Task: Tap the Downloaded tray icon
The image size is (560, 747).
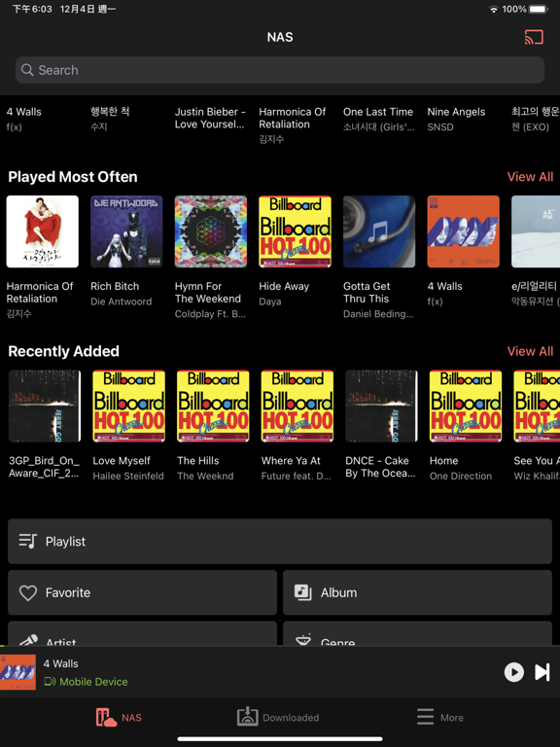Action: pyautogui.click(x=247, y=717)
